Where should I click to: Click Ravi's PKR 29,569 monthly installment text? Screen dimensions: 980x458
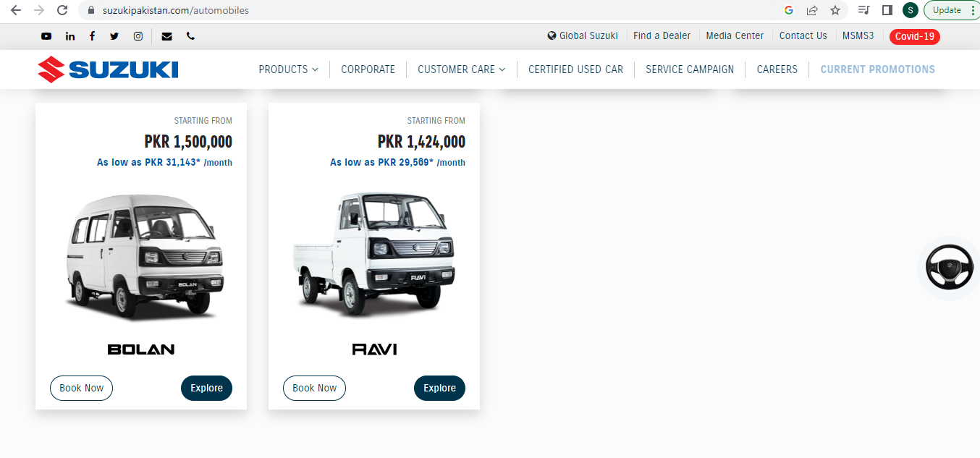(x=397, y=163)
